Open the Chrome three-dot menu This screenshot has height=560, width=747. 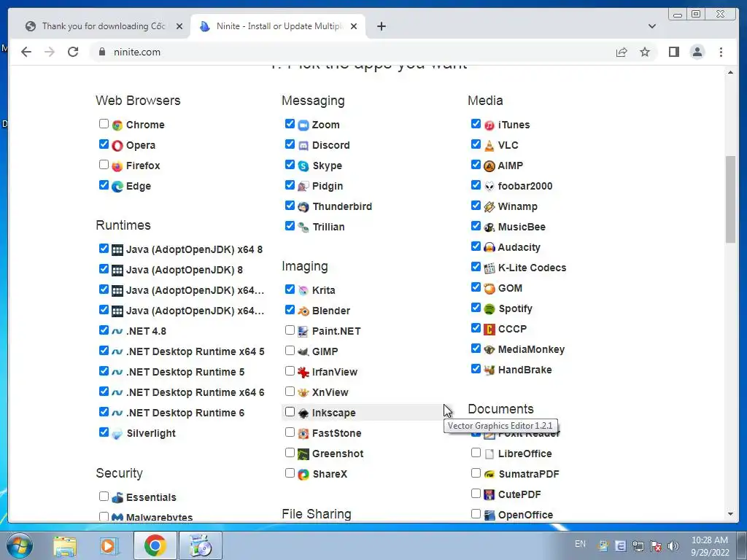(x=721, y=52)
